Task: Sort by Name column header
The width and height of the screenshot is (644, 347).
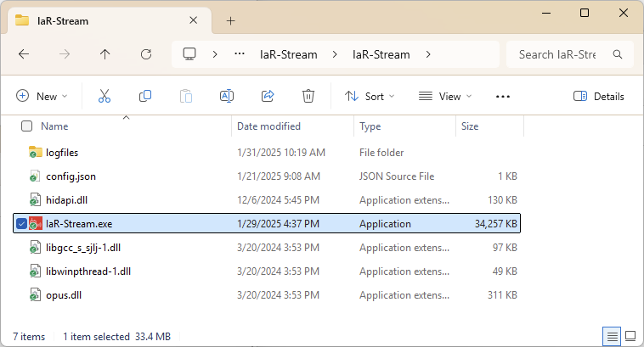Action: click(x=54, y=126)
